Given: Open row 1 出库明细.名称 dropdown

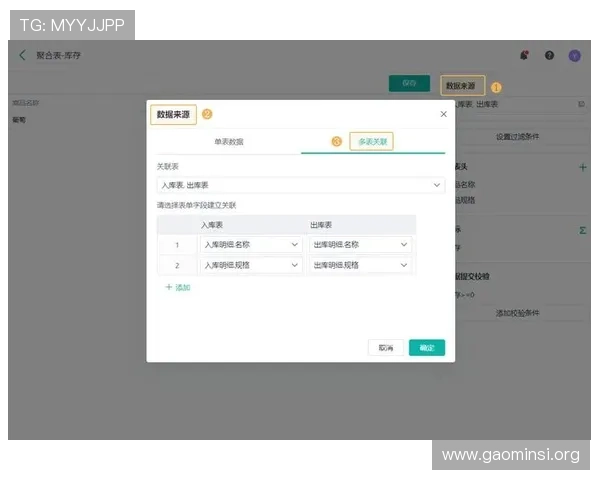Looking at the screenshot, I should point(360,245).
